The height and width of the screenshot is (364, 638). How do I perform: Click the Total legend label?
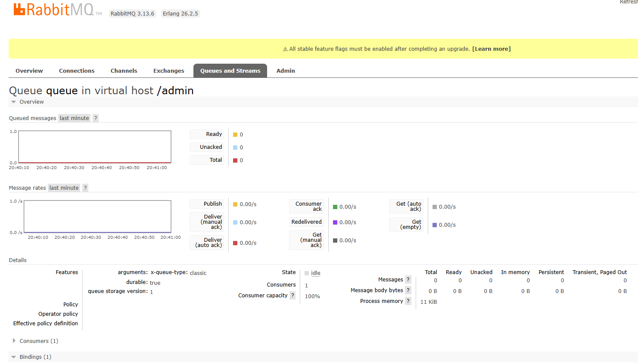coord(207,160)
